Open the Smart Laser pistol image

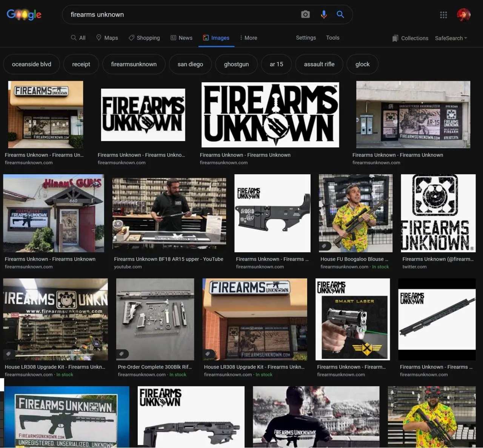pos(353,319)
